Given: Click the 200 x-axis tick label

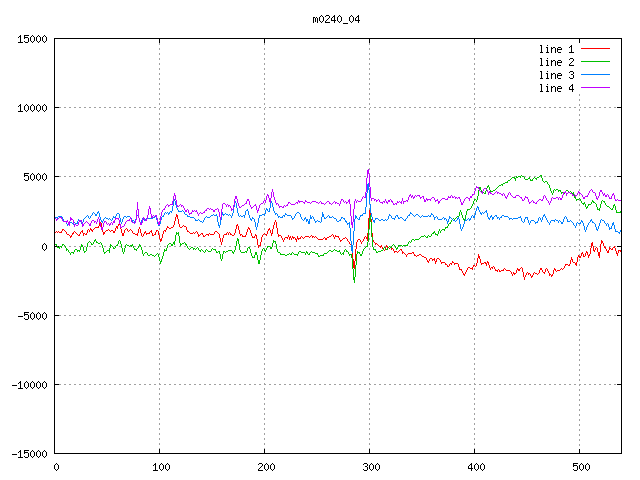Looking at the screenshot, I should point(264,467).
